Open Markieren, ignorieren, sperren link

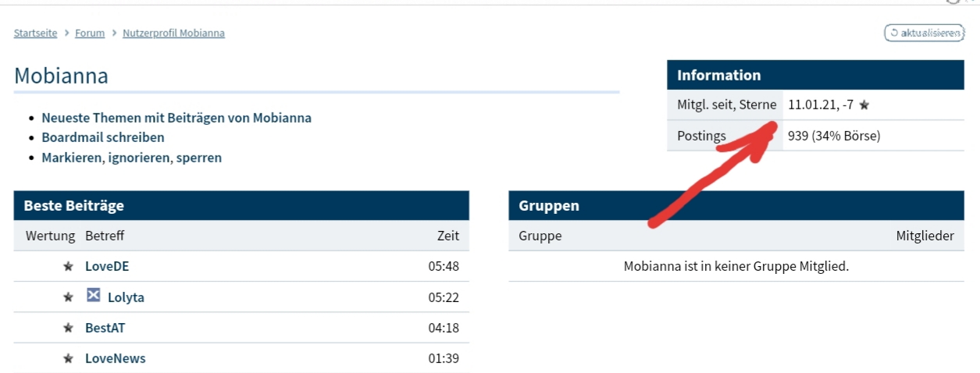pos(131,158)
